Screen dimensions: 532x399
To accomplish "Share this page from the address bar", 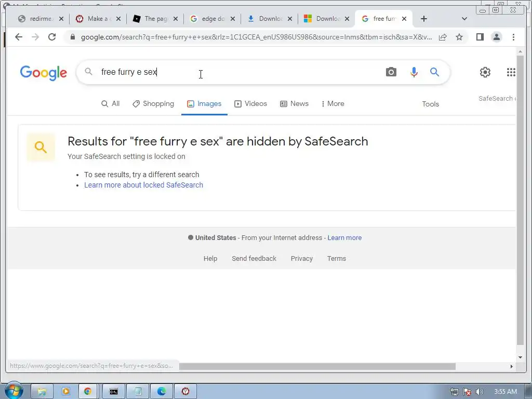I will [443, 37].
